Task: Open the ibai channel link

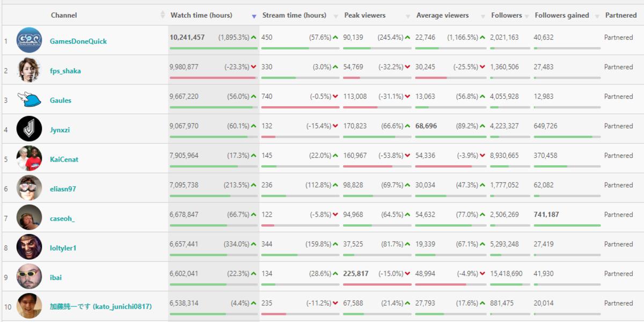Action: 56,277
